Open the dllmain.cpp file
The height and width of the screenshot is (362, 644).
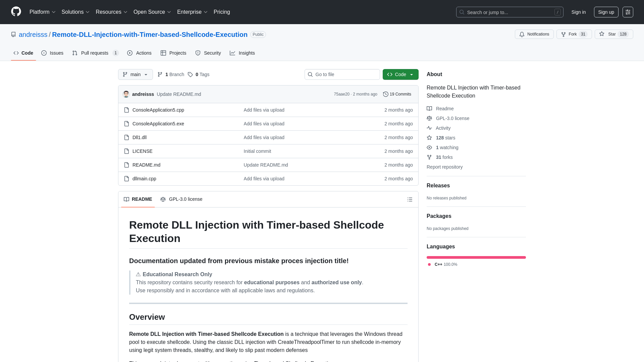pos(144,179)
